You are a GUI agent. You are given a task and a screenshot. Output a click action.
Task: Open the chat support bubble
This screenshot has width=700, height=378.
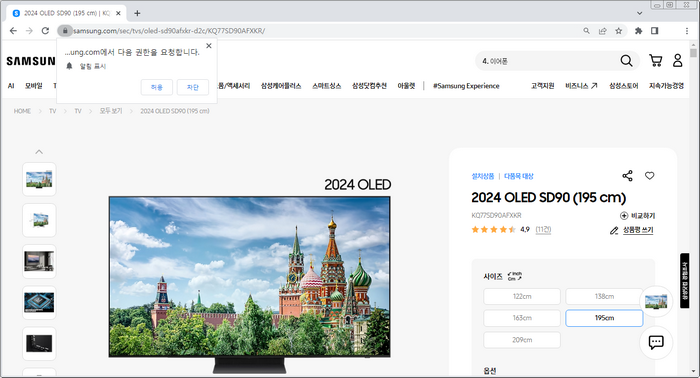[656, 343]
